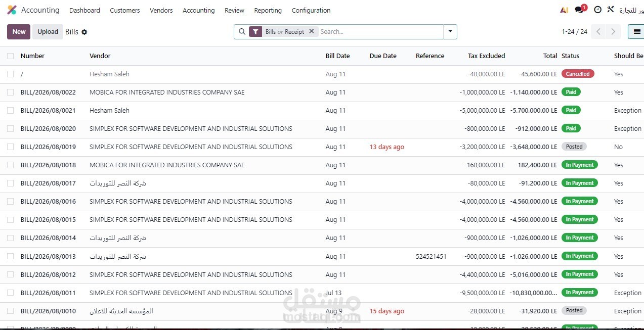Image resolution: width=644 pixels, height=330 pixels.
Task: Open the developer tools wrench icon
Action: (x=611, y=10)
